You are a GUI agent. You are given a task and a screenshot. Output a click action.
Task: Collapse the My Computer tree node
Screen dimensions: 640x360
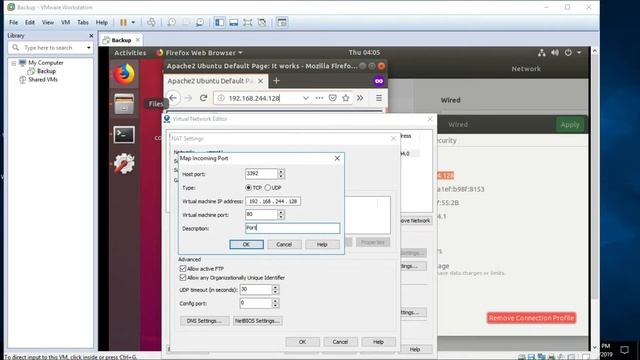[x=13, y=63]
